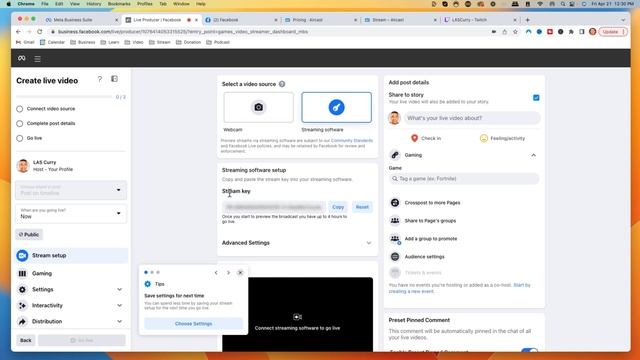
Task: Click the Interactivity icon in sidebar
Action: 22,305
